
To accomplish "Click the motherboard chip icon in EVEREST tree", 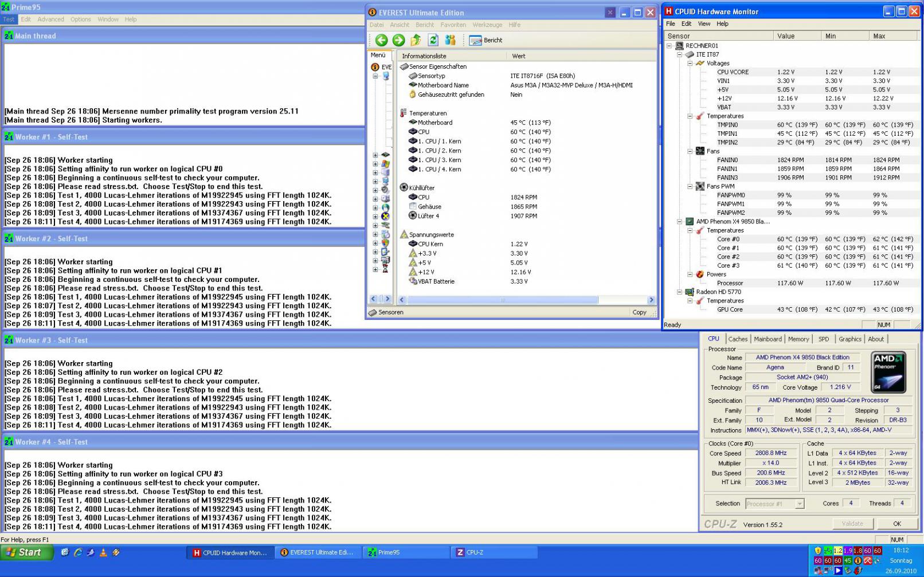I will [386, 155].
